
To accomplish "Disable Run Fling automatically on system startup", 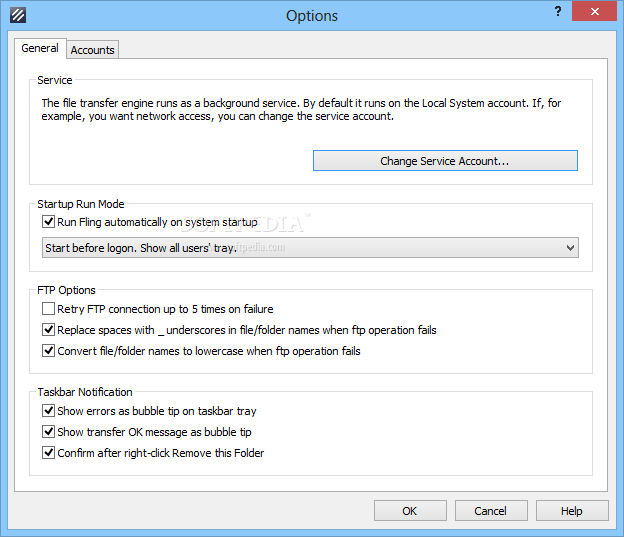I will [49, 221].
